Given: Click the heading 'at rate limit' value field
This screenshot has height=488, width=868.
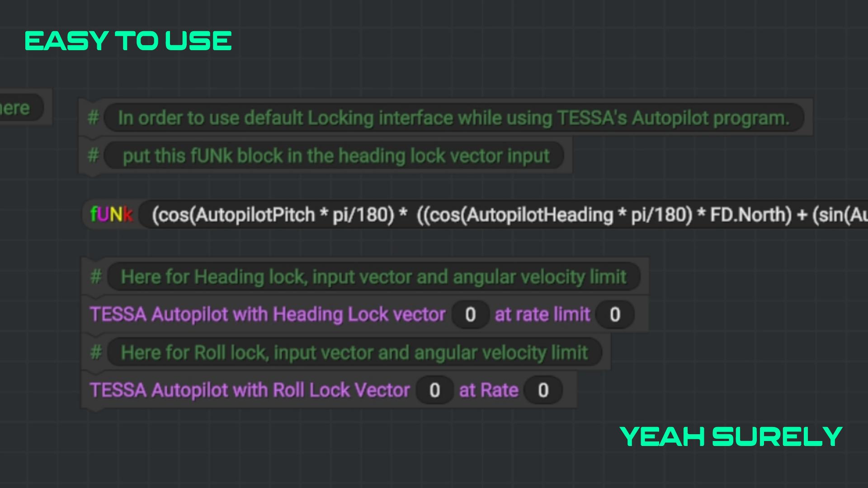Looking at the screenshot, I should tap(615, 314).
